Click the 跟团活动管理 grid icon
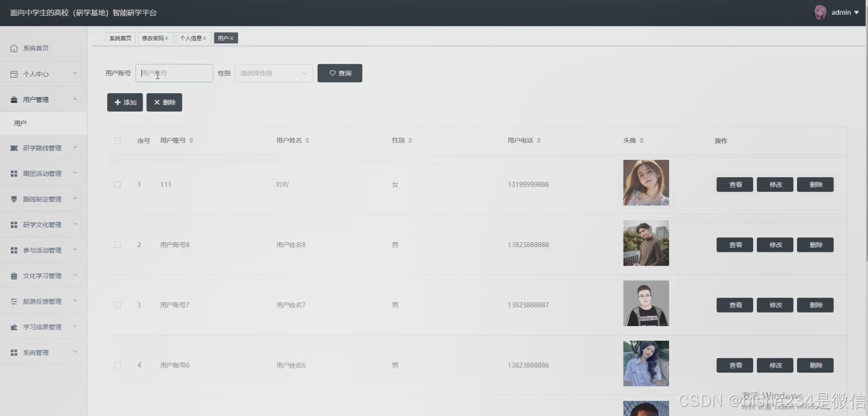868x416 pixels. tap(14, 173)
